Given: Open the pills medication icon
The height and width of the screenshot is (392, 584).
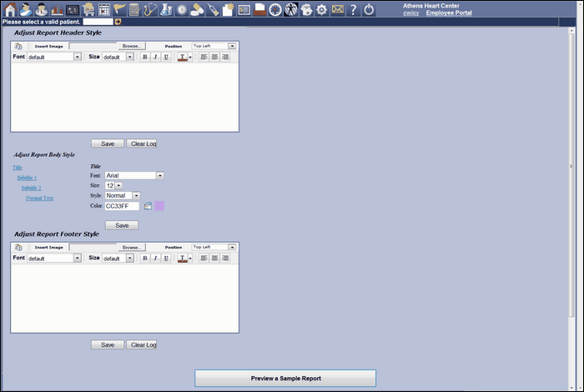Looking at the screenshot, I should [197, 10].
